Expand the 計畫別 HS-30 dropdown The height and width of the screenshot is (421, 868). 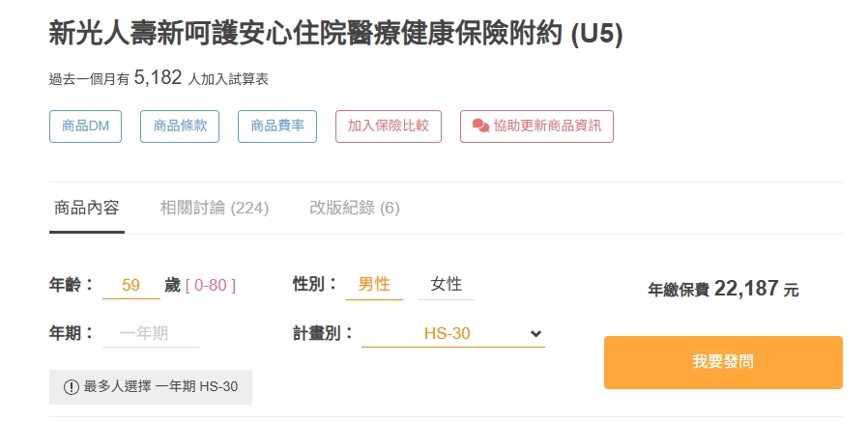[452, 334]
